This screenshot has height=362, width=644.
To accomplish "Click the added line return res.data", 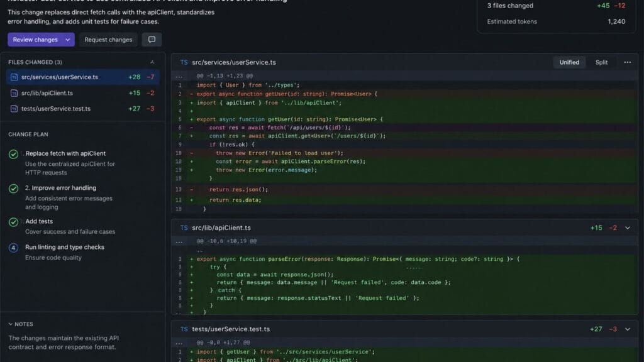I will click(x=404, y=200).
